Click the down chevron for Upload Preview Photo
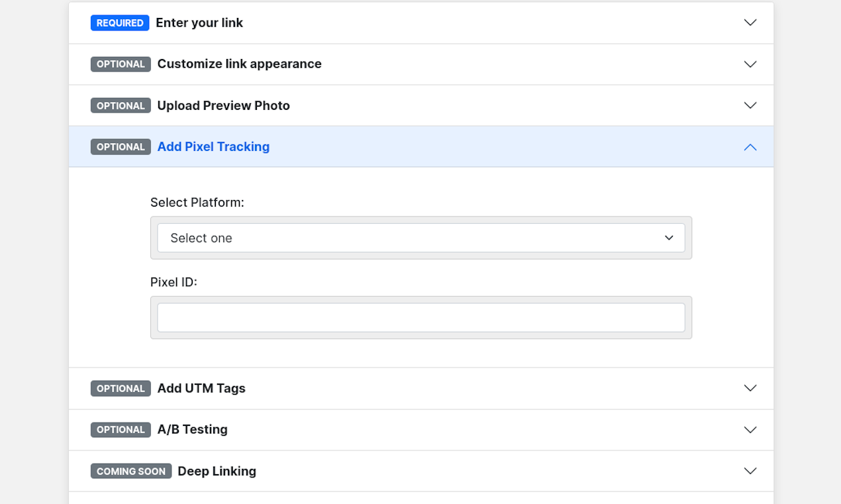This screenshot has height=504, width=841. (x=750, y=105)
